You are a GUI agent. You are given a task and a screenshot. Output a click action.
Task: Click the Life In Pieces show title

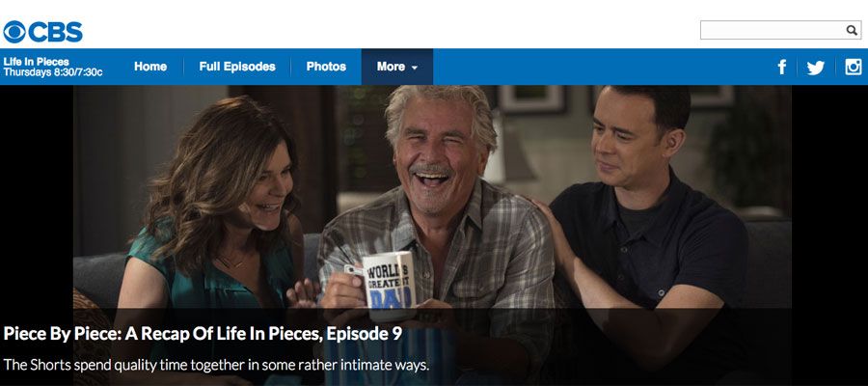pyautogui.click(x=36, y=62)
